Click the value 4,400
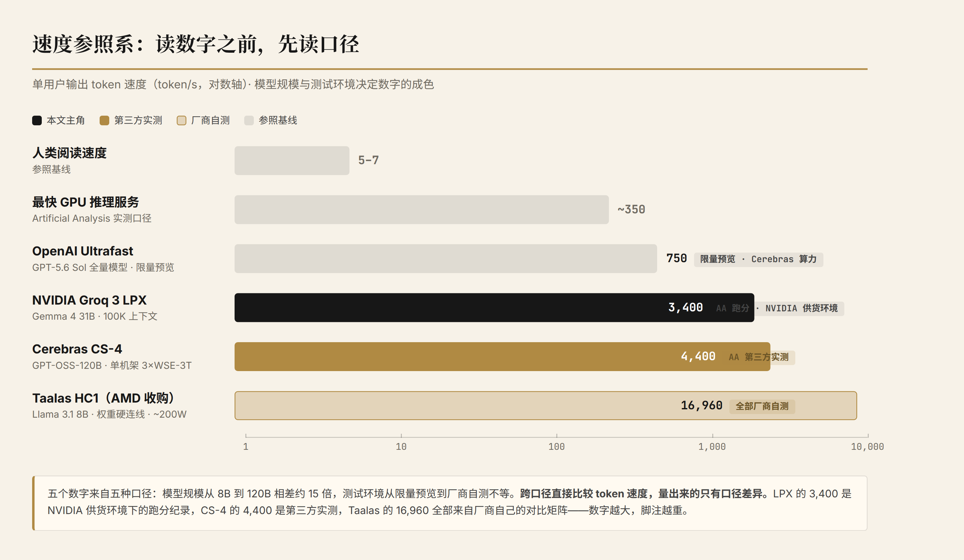964x560 pixels. (x=698, y=356)
